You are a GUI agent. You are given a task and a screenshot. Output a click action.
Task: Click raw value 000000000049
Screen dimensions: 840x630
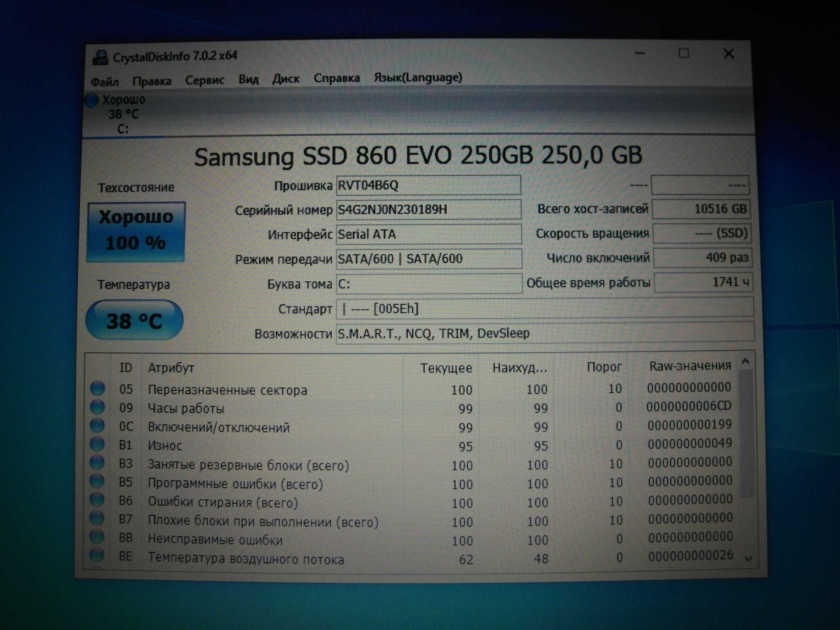(x=690, y=443)
